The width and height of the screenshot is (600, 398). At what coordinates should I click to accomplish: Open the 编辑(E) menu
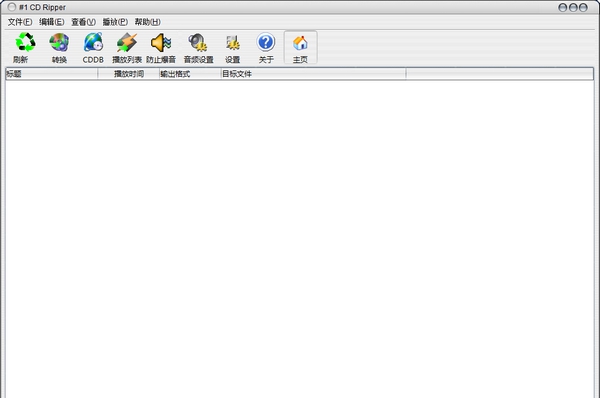(x=52, y=22)
